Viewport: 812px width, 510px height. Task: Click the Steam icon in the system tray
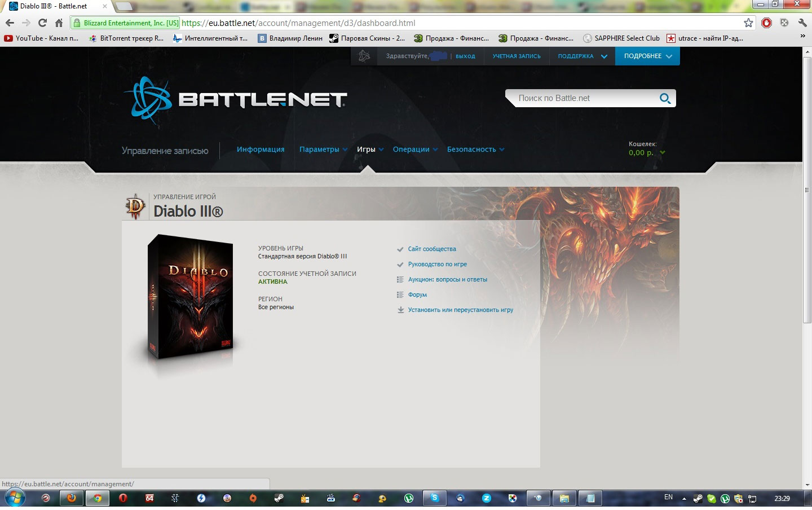698,499
